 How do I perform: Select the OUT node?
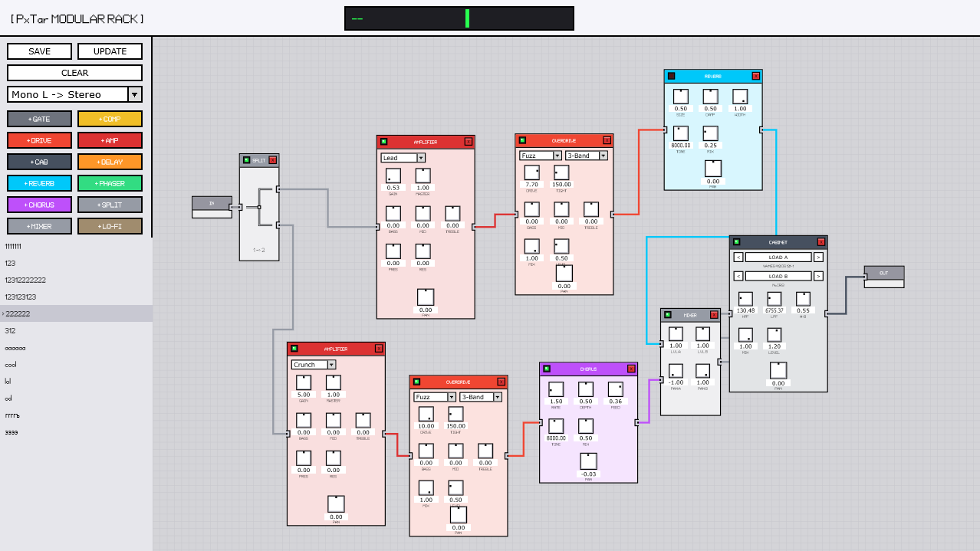pos(883,277)
